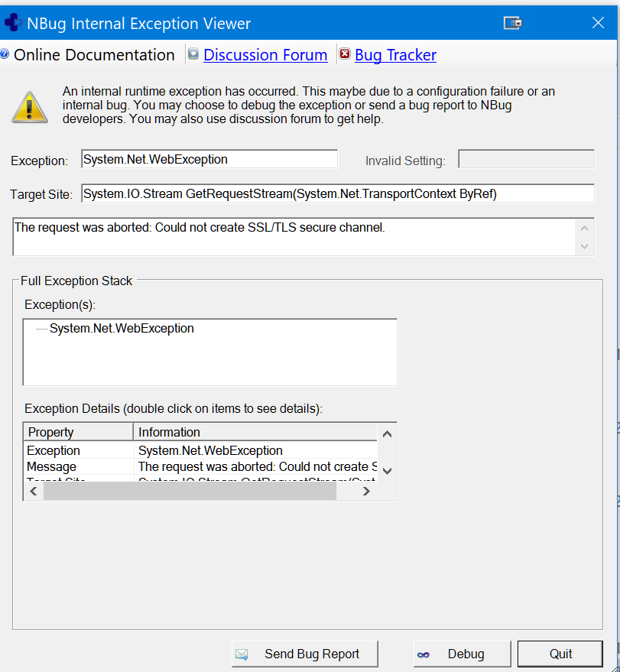Viewport: 620px width, 672px height.
Task: Open the Bug Tracker link
Action: coord(395,55)
